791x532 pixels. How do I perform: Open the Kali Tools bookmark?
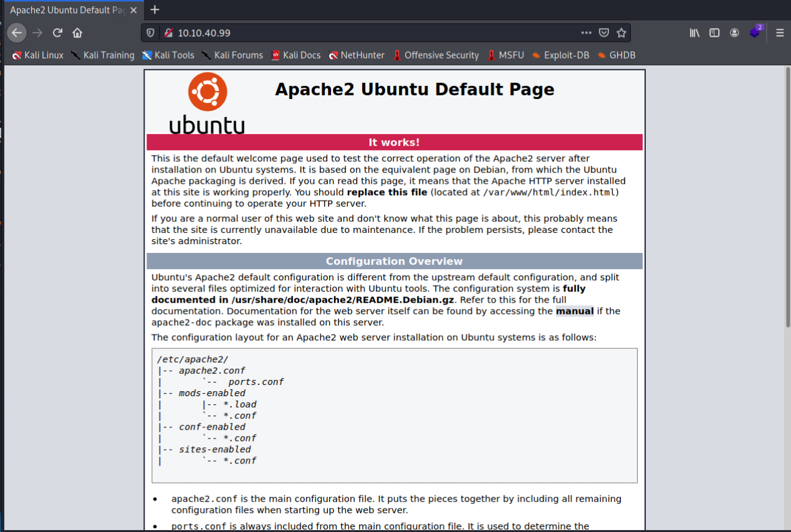click(168, 55)
